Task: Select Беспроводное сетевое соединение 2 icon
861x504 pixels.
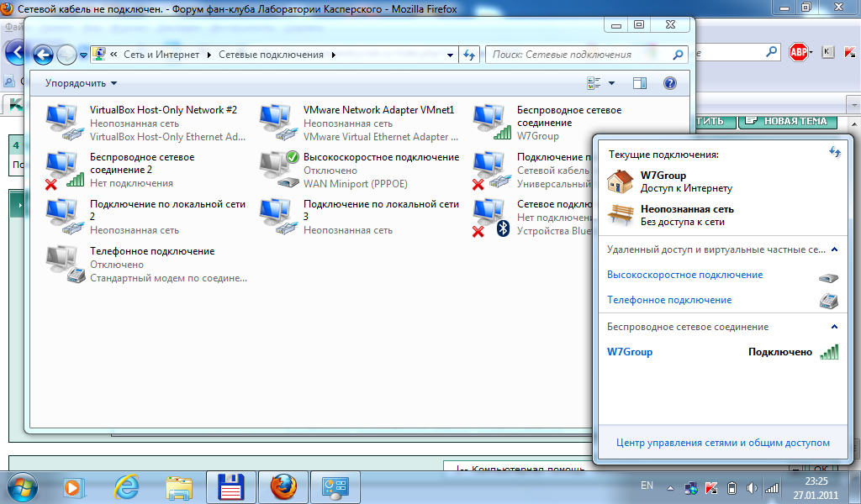Action: (64, 170)
